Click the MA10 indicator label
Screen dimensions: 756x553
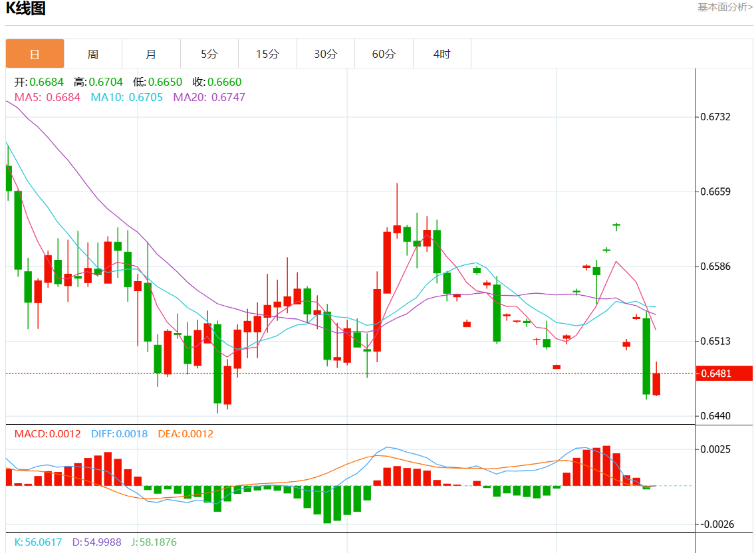click(126, 97)
